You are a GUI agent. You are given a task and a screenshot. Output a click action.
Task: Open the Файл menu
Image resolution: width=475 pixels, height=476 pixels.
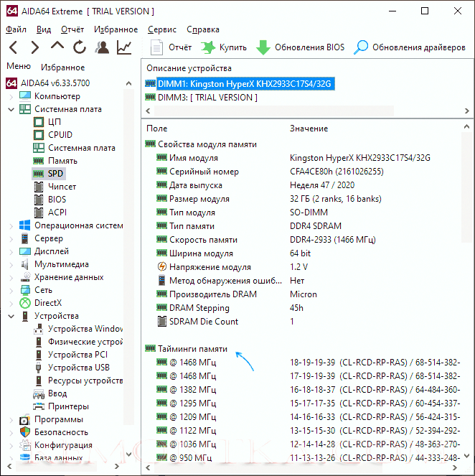(16, 29)
